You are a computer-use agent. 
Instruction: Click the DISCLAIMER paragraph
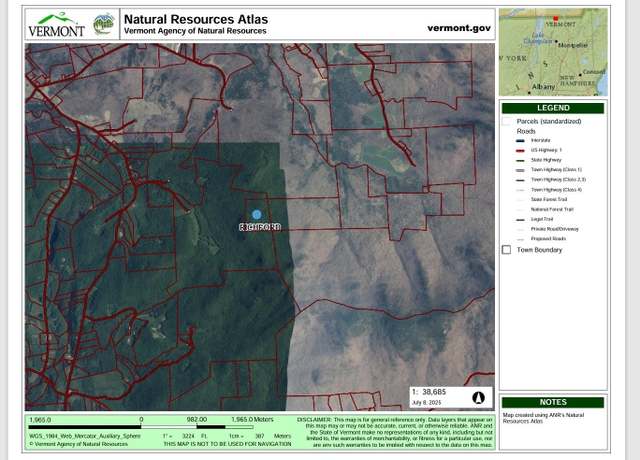click(x=395, y=432)
